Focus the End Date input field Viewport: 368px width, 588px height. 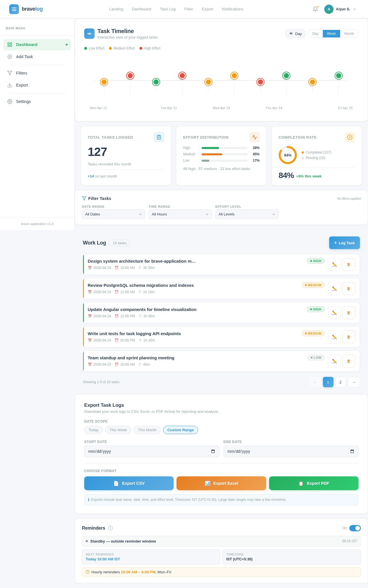pyautogui.click(x=291, y=451)
